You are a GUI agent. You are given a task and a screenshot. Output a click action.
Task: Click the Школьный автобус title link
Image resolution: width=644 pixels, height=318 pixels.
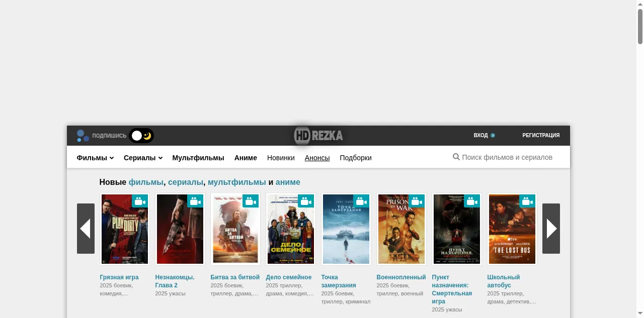tap(504, 281)
